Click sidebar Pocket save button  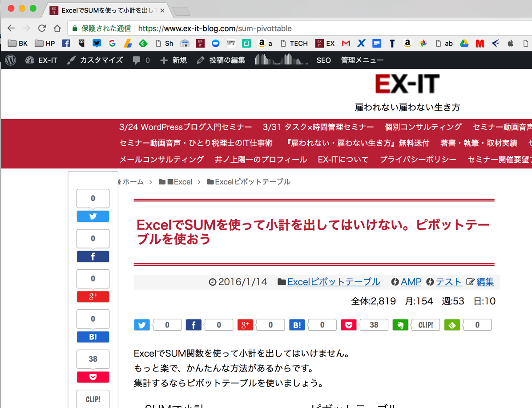(x=93, y=377)
